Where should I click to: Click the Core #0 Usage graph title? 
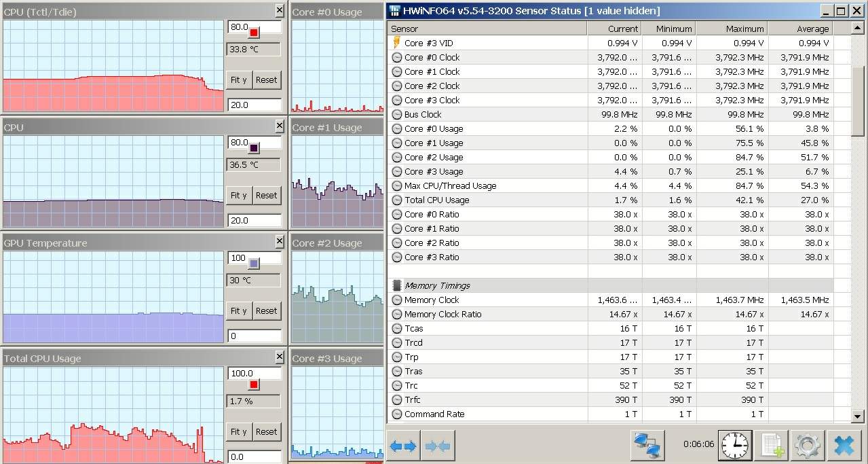pyautogui.click(x=327, y=12)
